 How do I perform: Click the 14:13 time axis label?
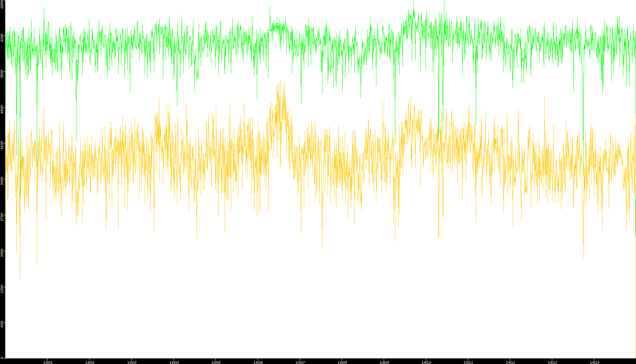552,362
